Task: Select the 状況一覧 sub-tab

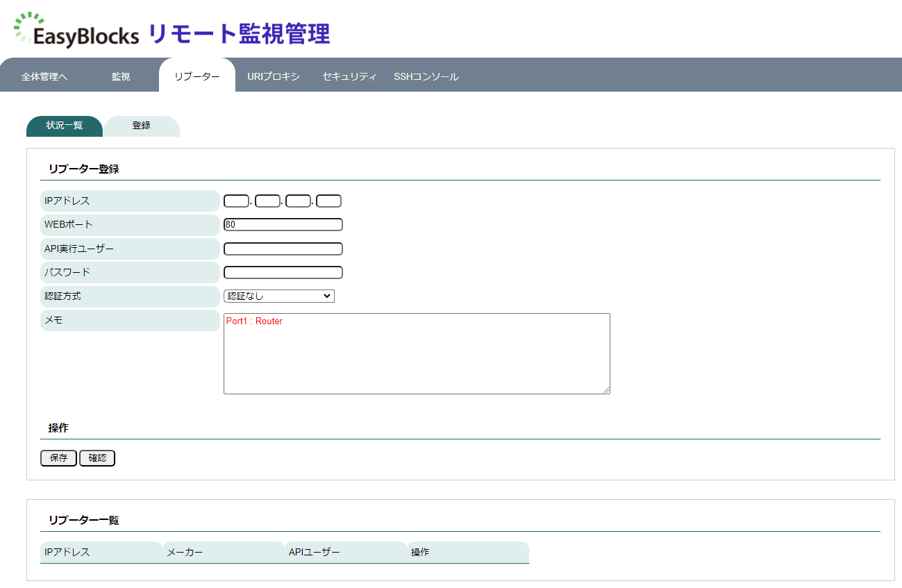Action: pyautogui.click(x=65, y=126)
